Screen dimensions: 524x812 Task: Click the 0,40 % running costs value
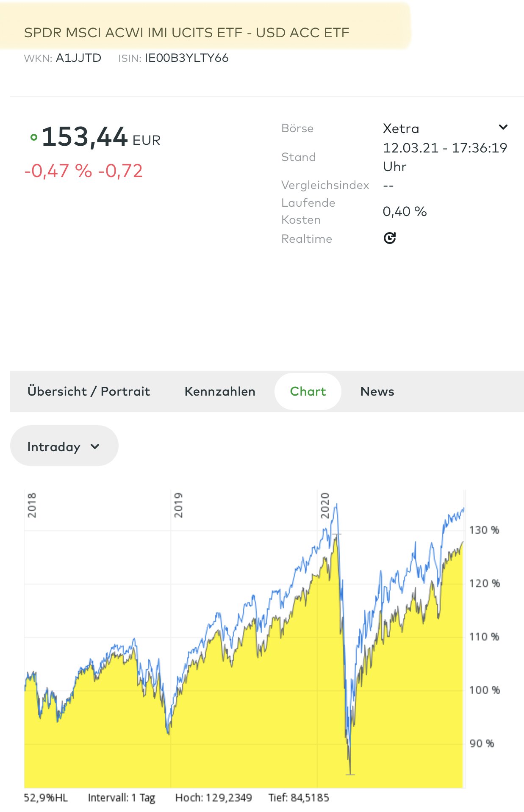click(405, 211)
